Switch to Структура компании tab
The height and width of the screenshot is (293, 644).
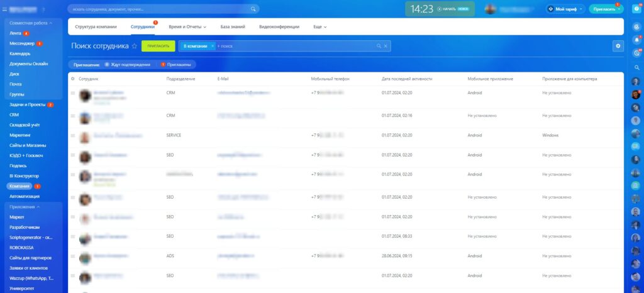[96, 26]
